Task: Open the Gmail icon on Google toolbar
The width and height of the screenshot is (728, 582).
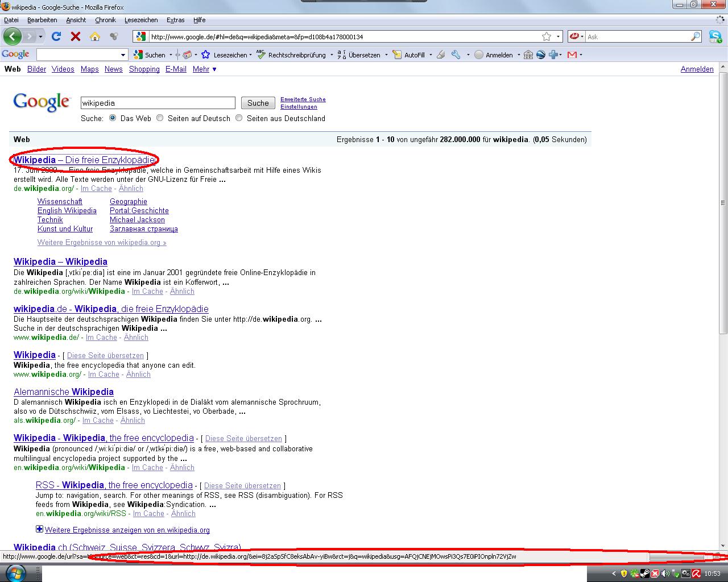Action: coord(572,55)
